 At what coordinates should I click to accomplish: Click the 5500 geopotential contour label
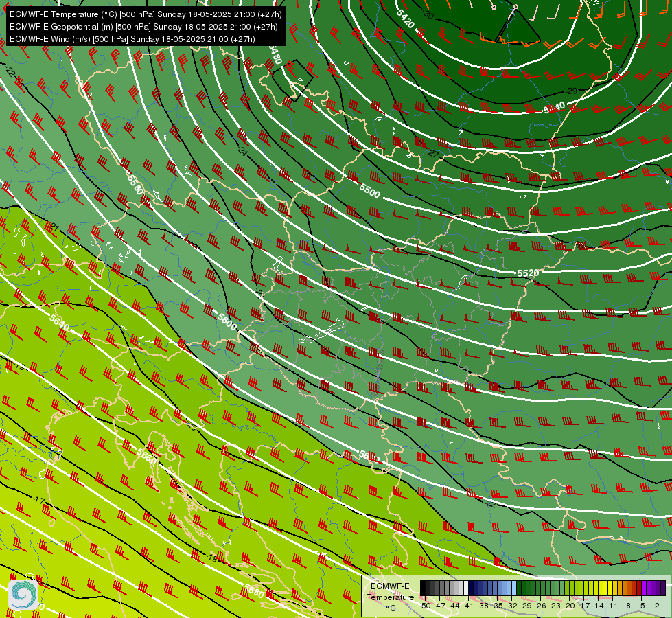pos(369,191)
